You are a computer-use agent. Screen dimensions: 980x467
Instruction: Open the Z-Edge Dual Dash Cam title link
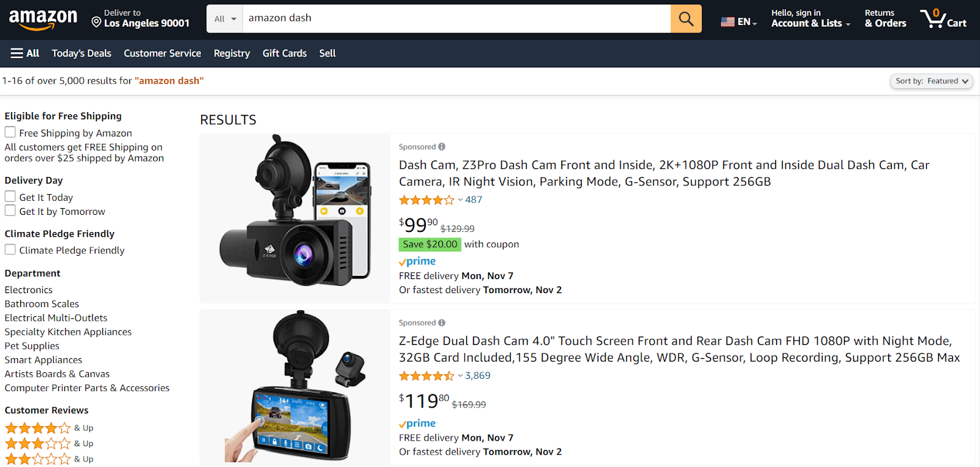point(679,349)
